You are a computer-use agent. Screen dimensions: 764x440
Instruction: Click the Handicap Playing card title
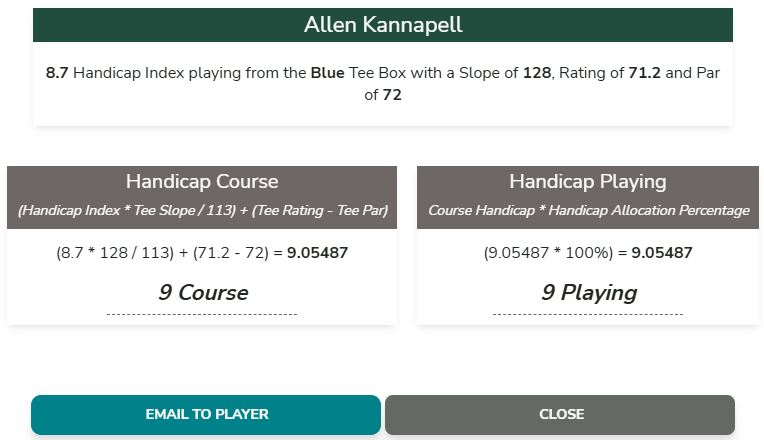(588, 182)
